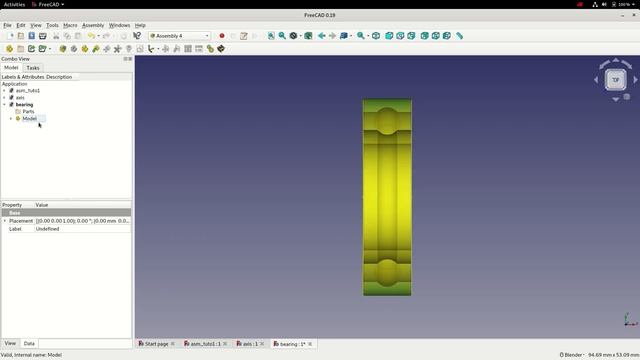
Task: Set Bottom view cube icon
Action: [436, 36]
